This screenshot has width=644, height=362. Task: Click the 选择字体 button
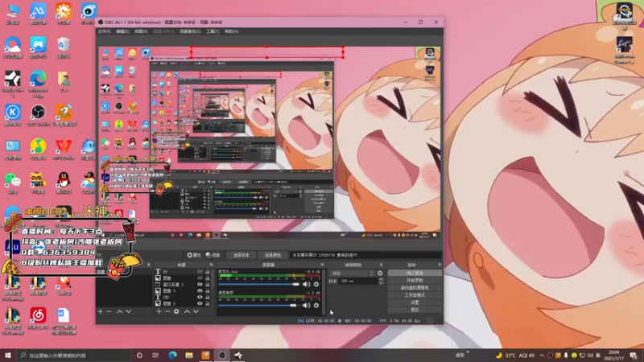click(x=241, y=255)
